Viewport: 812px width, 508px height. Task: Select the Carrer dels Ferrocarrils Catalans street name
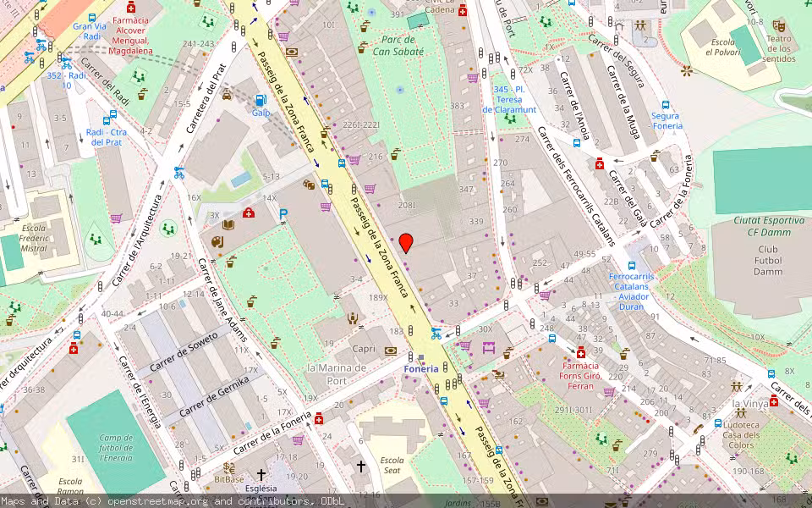[576, 186]
